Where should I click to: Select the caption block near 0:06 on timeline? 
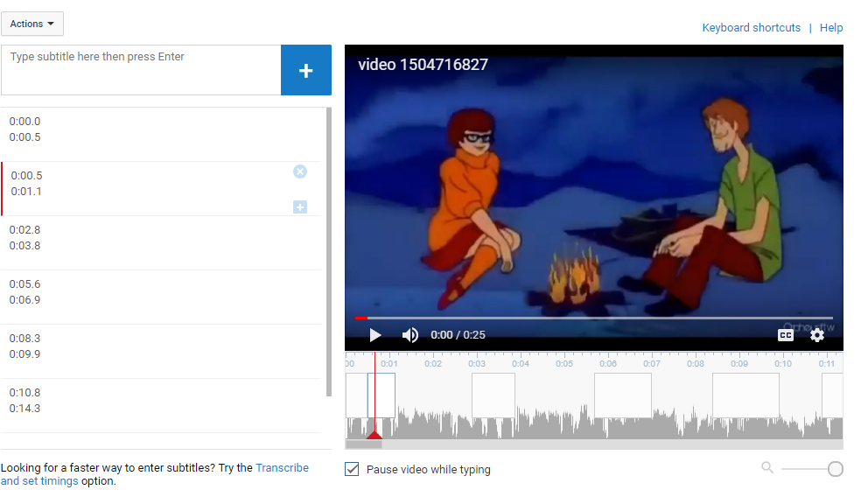623,395
